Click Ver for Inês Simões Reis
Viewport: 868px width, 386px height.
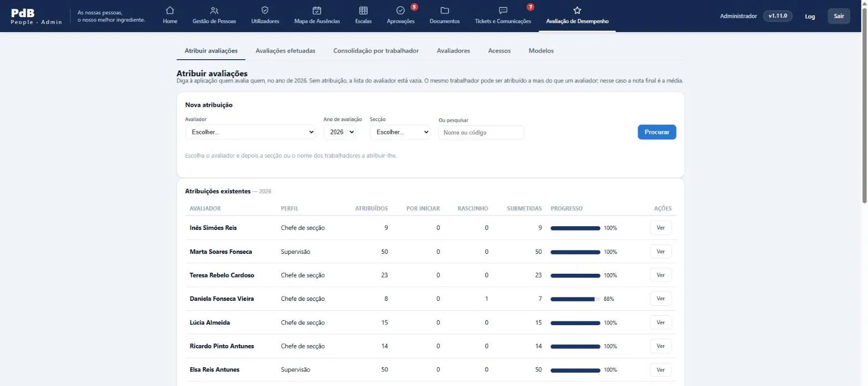(x=660, y=228)
